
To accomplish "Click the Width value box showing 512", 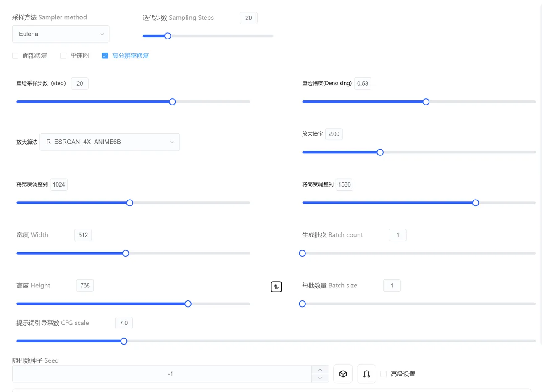I will click(x=83, y=235).
